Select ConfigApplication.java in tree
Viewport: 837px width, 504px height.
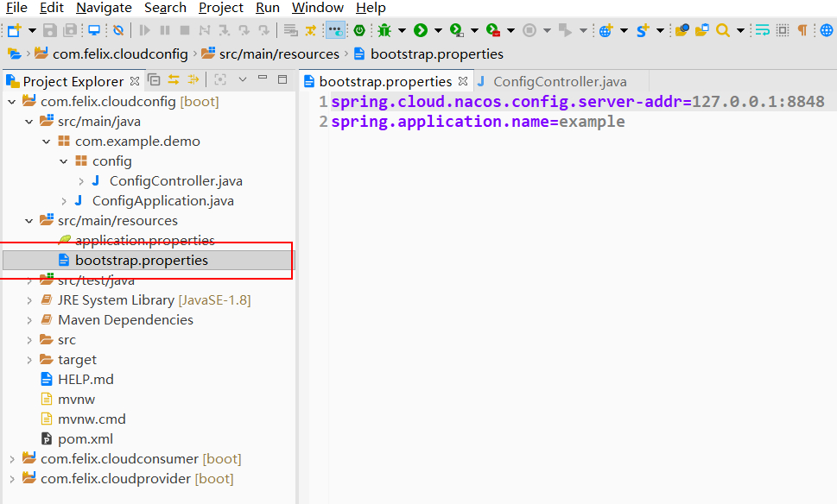(162, 201)
